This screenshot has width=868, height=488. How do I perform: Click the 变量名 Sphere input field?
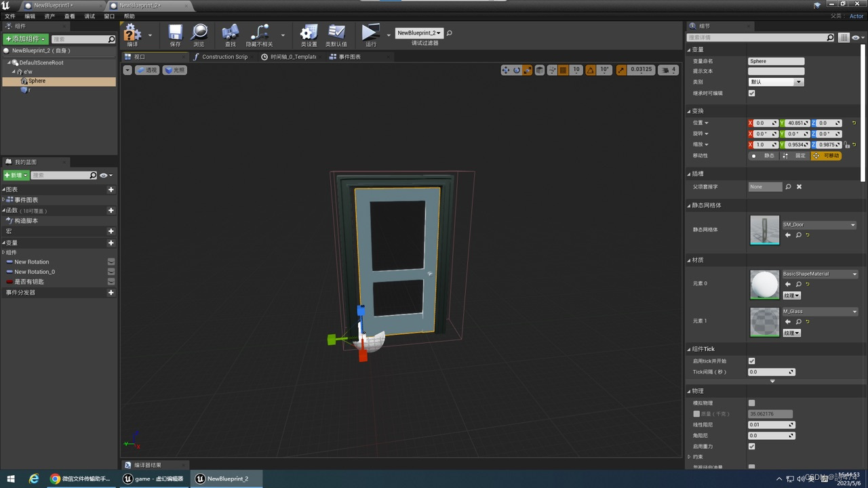776,61
